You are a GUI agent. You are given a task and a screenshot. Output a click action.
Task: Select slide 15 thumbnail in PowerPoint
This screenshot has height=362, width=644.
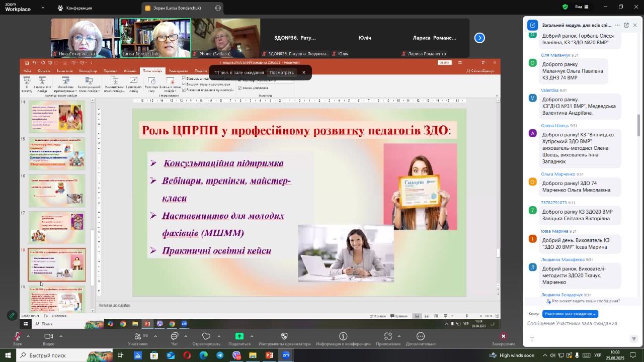point(57,154)
